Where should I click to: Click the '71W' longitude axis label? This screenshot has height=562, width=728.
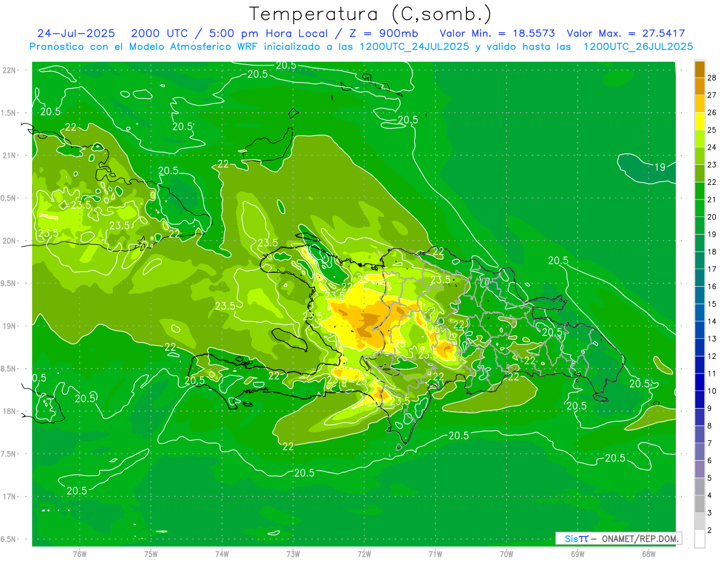435,554
